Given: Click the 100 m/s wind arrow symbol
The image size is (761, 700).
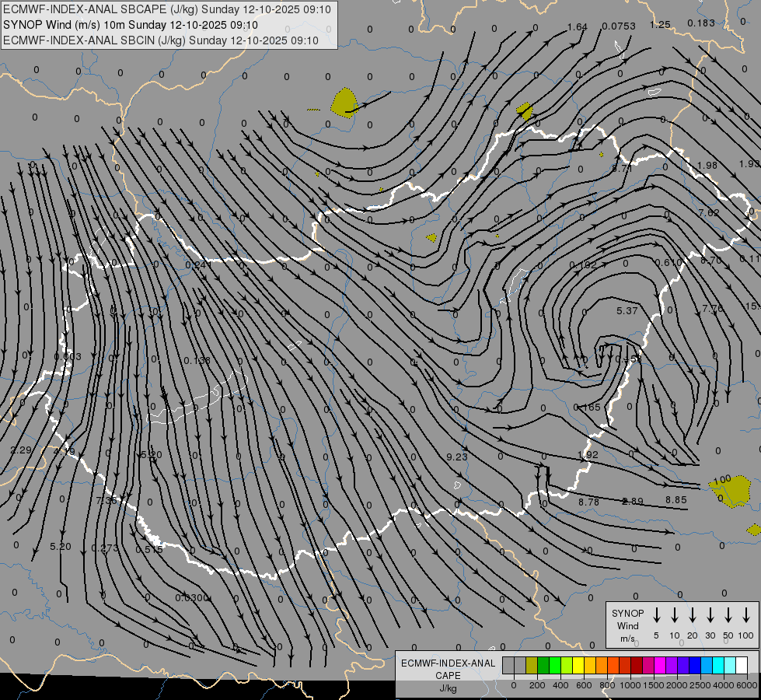Looking at the screenshot, I should coord(746,615).
